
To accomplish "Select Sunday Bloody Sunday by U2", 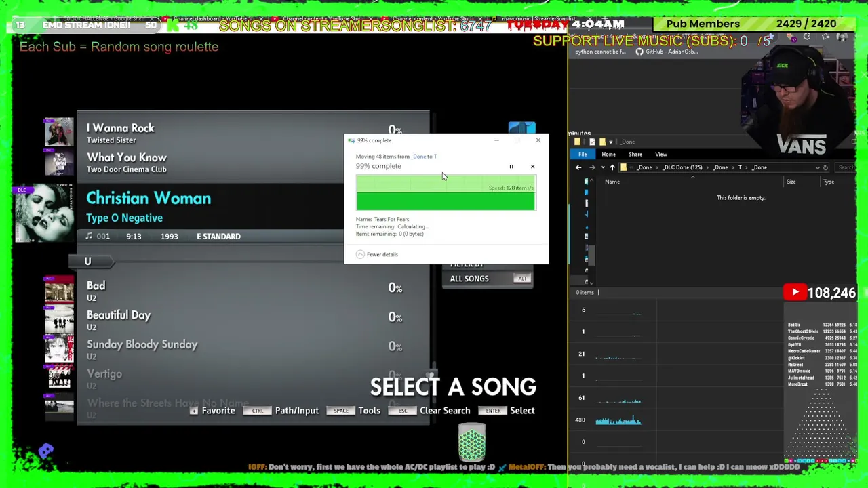I will coord(142,344).
